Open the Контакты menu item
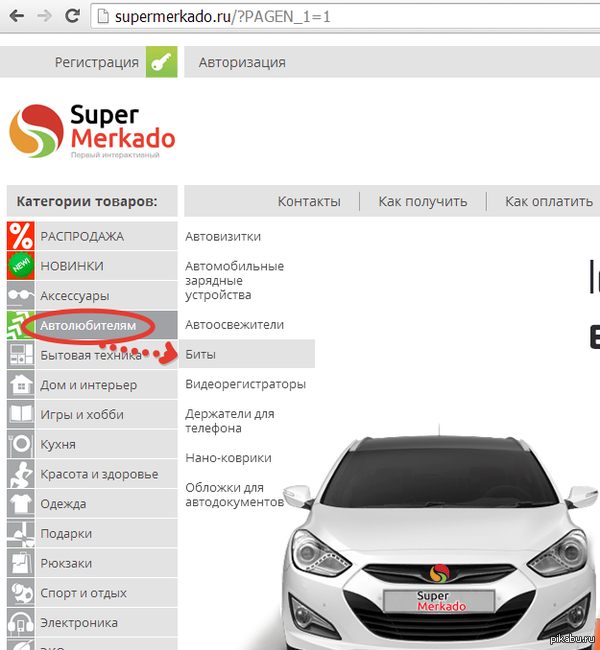Image resolution: width=600 pixels, height=650 pixels. pyautogui.click(x=309, y=201)
